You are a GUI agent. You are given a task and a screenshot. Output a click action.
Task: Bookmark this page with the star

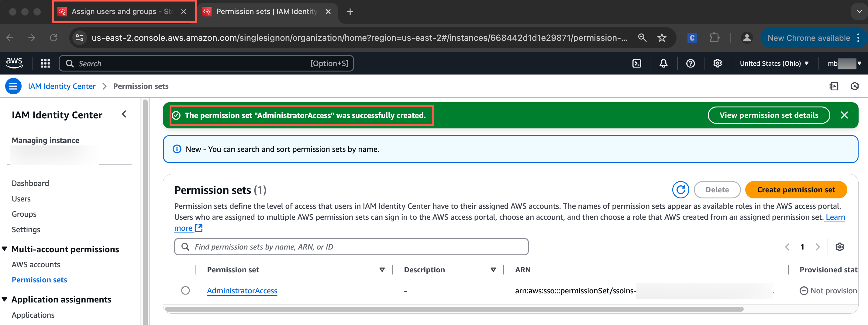662,38
